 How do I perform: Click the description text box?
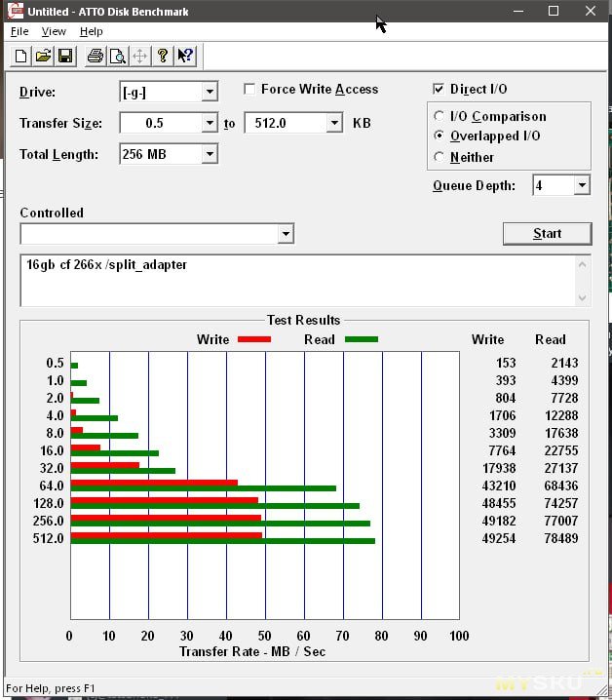[297, 280]
